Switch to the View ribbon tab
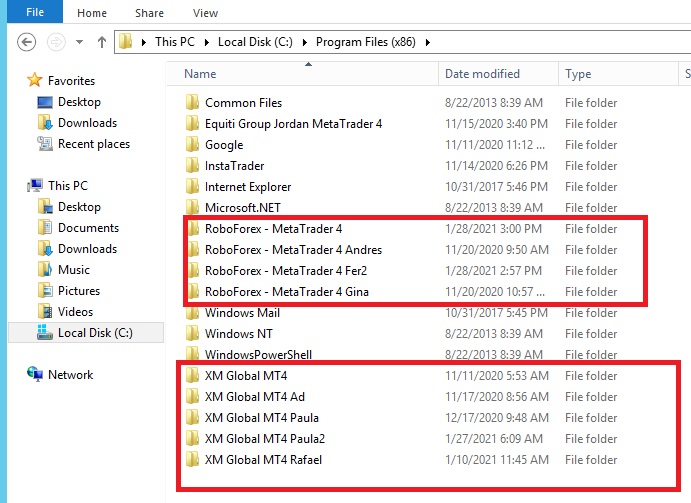 pos(205,13)
